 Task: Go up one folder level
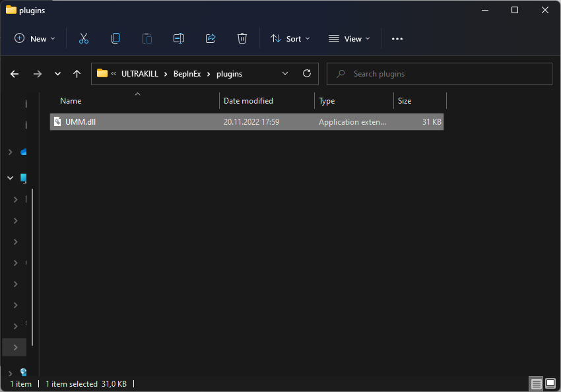click(77, 74)
